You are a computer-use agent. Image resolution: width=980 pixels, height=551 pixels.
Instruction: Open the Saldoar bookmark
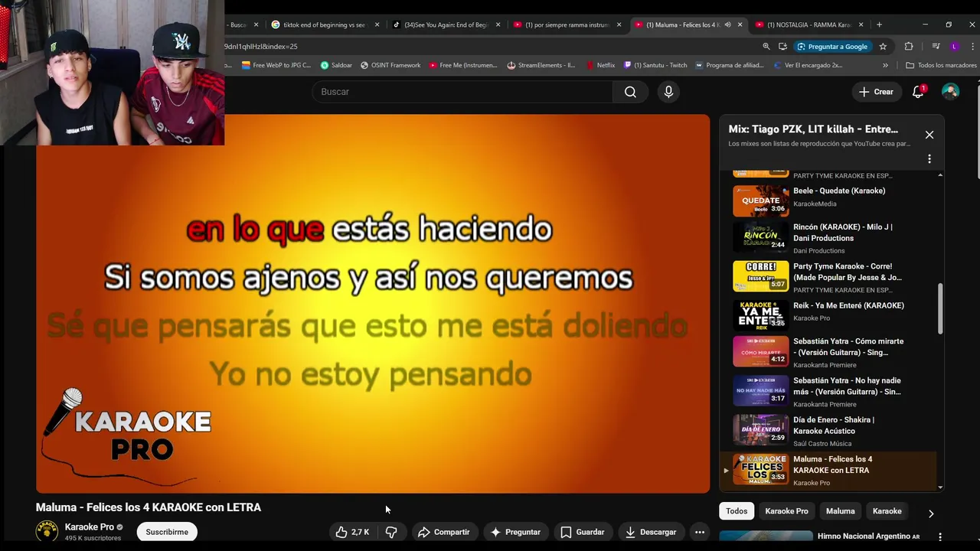point(336,65)
